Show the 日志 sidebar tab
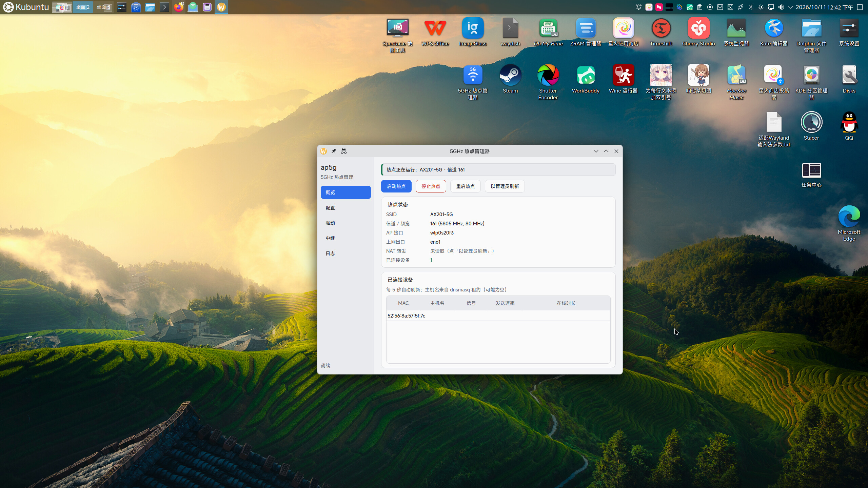The height and width of the screenshot is (488, 868). [346, 253]
